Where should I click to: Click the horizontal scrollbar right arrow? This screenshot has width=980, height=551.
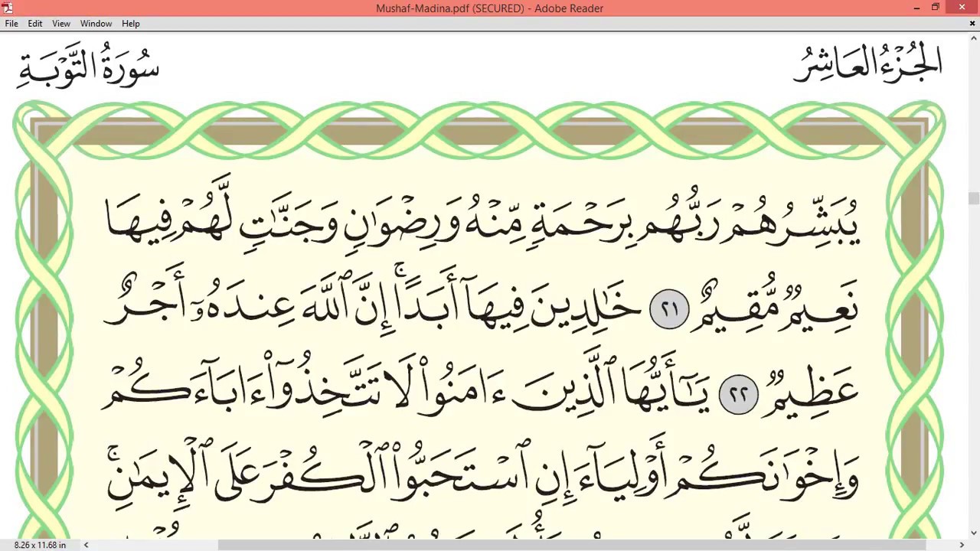(x=962, y=545)
